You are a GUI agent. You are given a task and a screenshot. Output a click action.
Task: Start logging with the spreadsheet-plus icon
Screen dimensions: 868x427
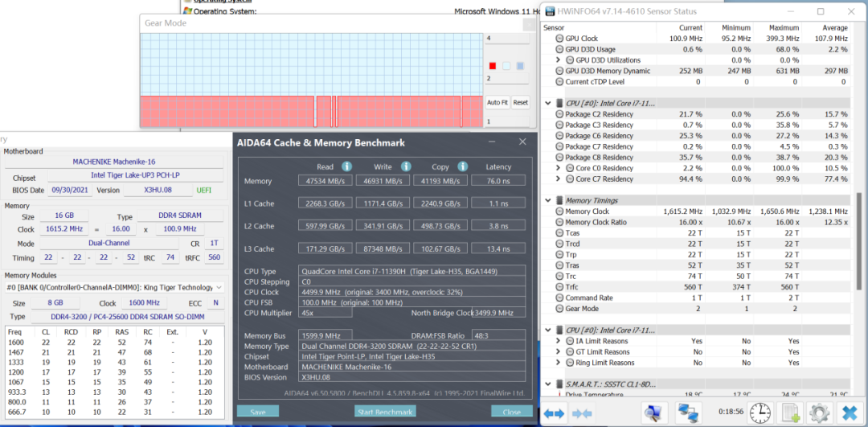pyautogui.click(x=789, y=413)
